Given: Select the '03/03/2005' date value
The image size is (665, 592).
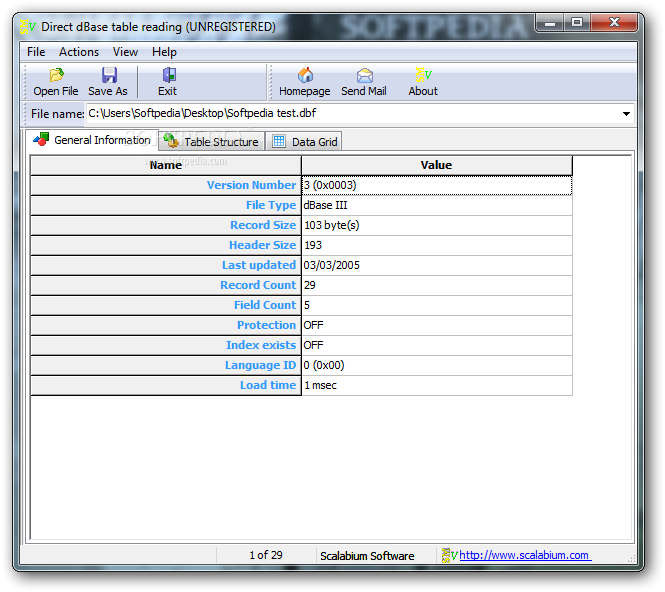Looking at the screenshot, I should (x=437, y=265).
